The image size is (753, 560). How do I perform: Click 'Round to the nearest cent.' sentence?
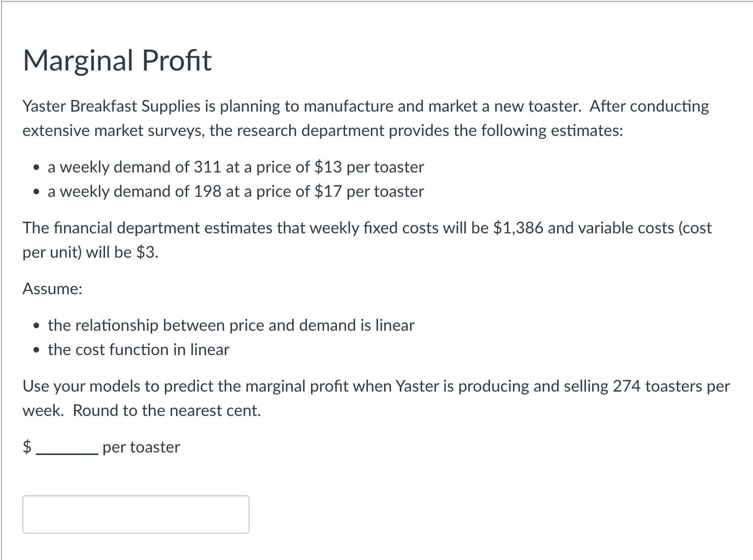click(167, 410)
